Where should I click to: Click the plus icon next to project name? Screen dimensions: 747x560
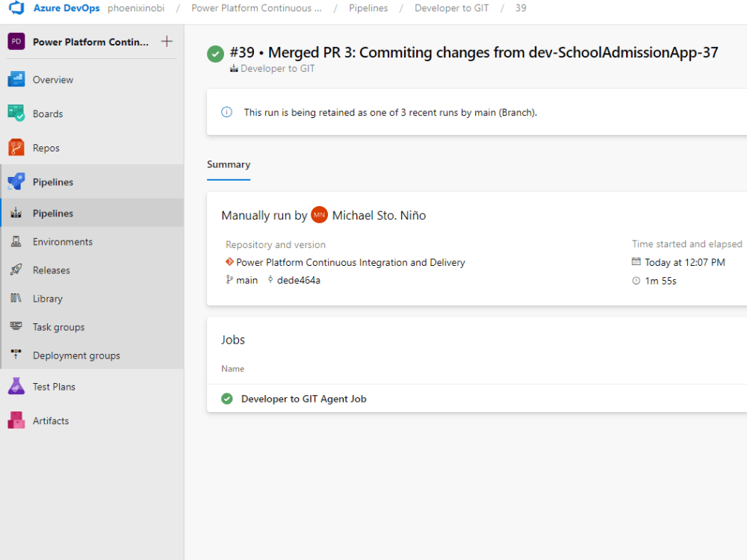(x=167, y=42)
